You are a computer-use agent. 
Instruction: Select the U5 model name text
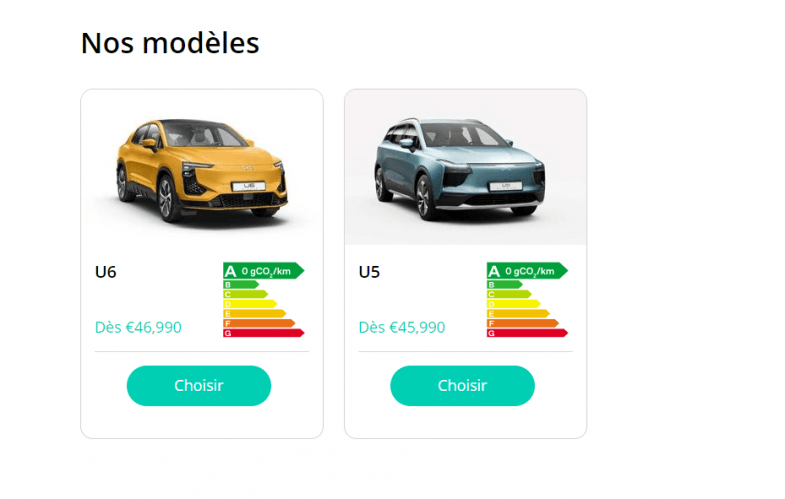tap(369, 271)
